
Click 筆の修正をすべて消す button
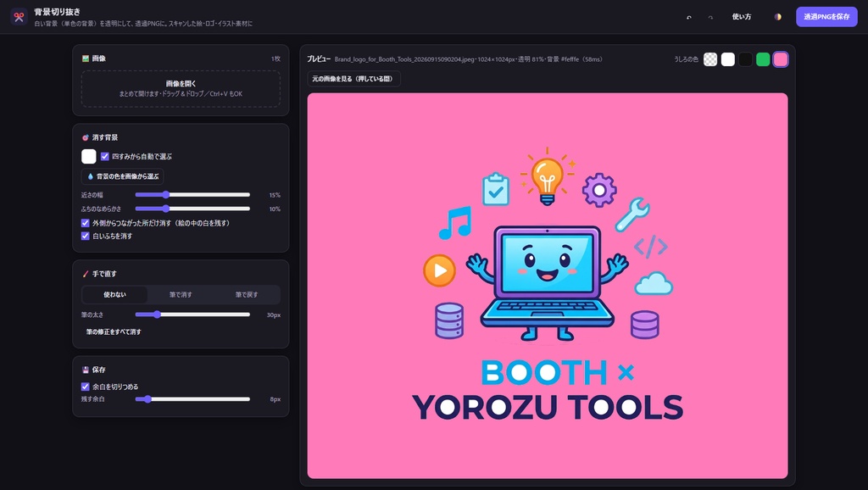(114, 331)
